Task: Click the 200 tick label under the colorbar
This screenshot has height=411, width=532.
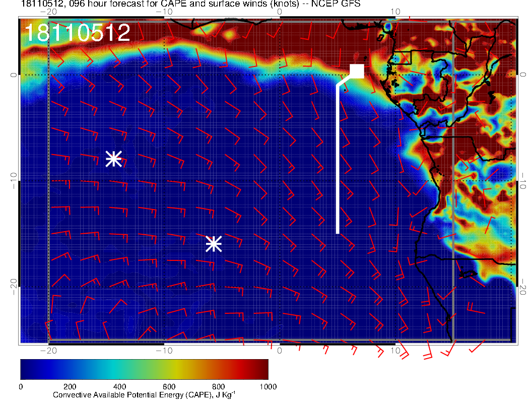Action: 70,387
